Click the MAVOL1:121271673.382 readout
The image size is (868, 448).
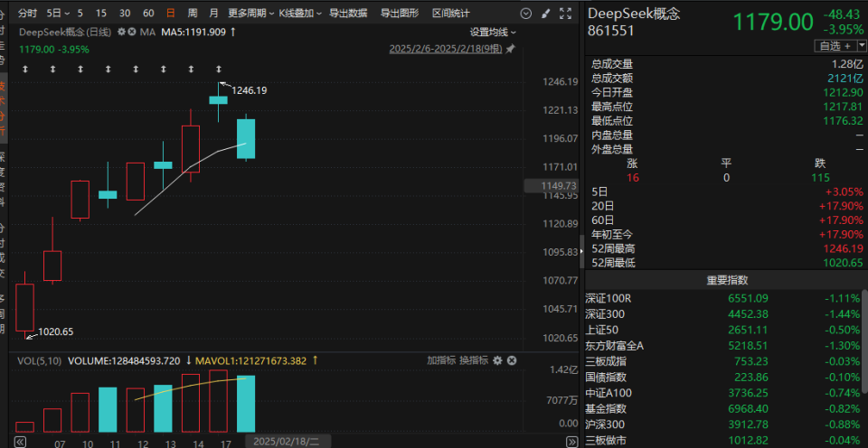(250, 360)
